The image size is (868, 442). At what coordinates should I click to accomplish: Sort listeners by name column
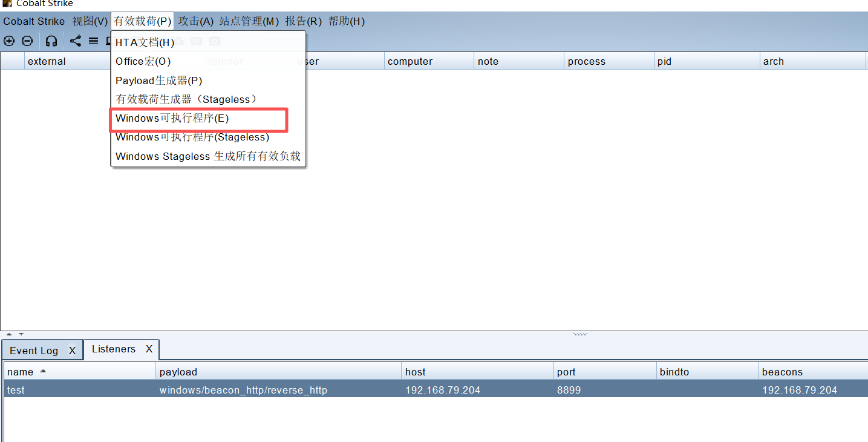point(80,372)
